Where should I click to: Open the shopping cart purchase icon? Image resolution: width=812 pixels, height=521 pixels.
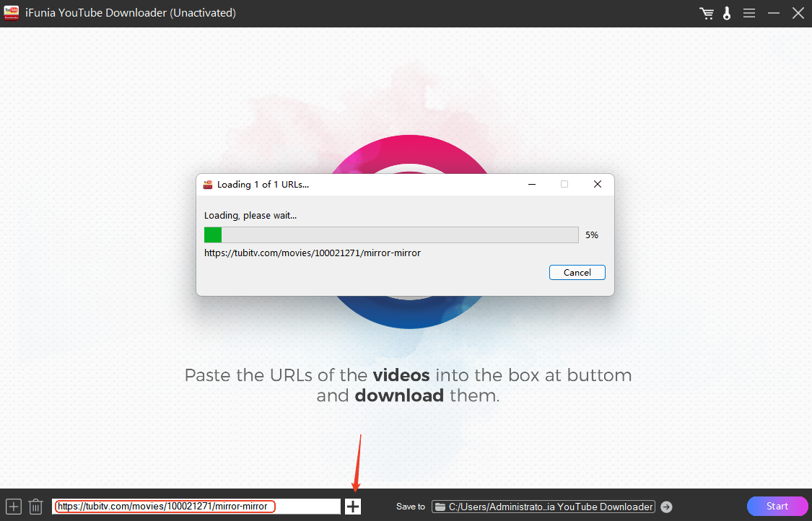click(707, 14)
